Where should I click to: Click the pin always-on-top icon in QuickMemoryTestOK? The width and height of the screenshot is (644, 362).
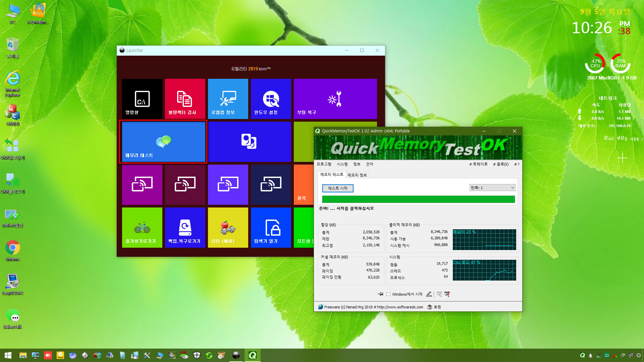click(x=381, y=294)
